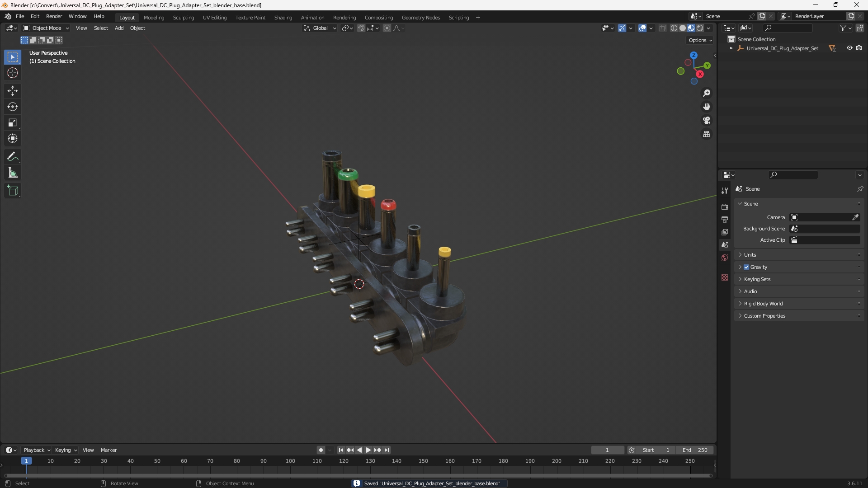Create a new scene copy icon
Viewport: 868px width, 488px height.
tap(762, 16)
